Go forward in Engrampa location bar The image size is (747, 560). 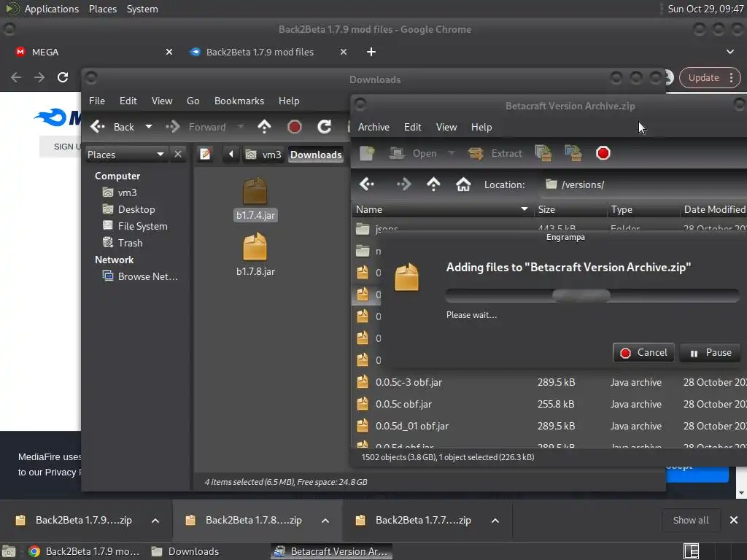pos(403,184)
